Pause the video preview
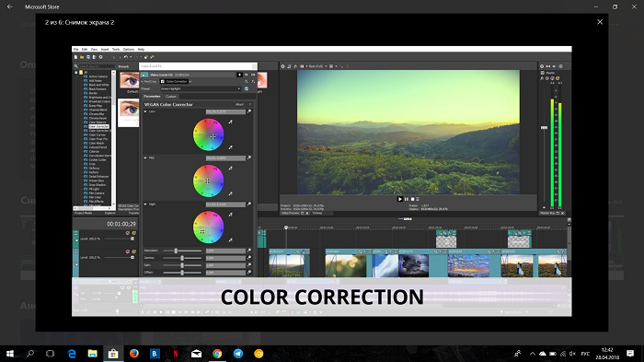Screen dimensions: 644x362 coord(407,199)
